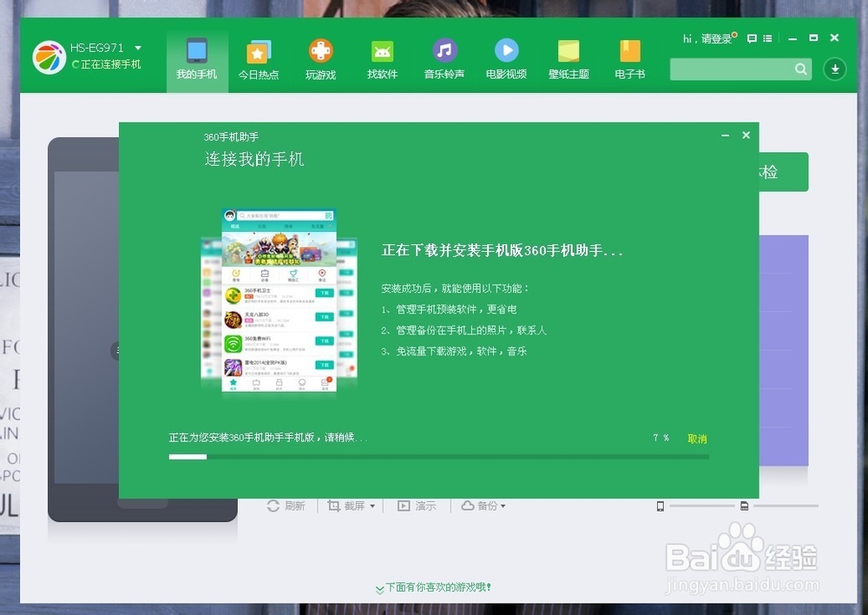Click the SD card storage icon
The height and width of the screenshot is (615, 868).
(x=745, y=506)
